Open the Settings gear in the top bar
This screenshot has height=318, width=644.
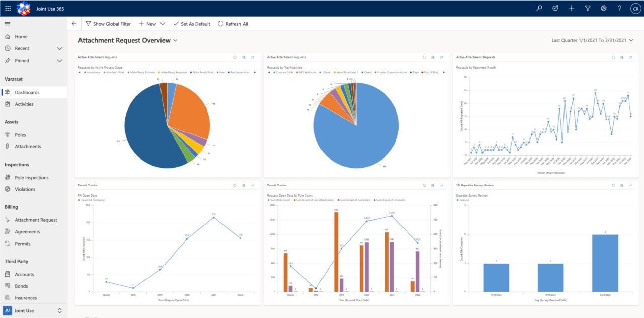(603, 8)
